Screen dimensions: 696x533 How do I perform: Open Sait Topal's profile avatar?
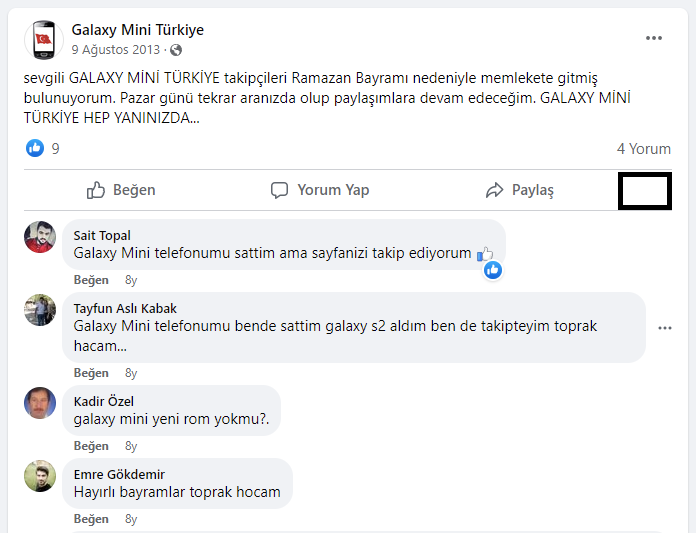(40, 237)
